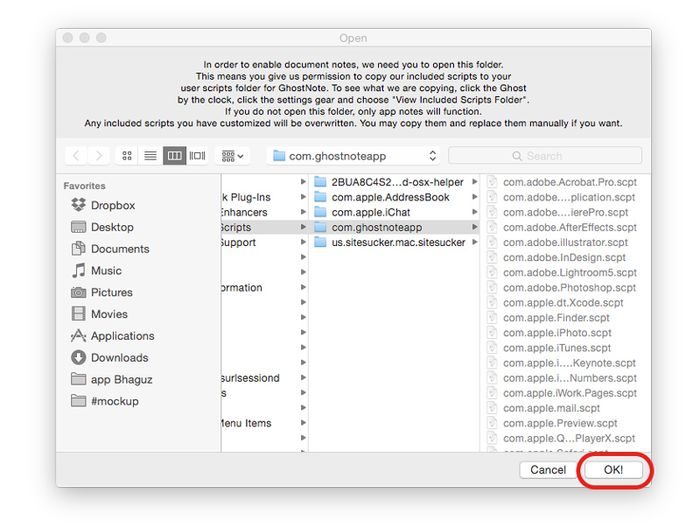Open Dropbox in Favorites sidebar
Viewport: 700px width, 528px height.
(x=103, y=205)
